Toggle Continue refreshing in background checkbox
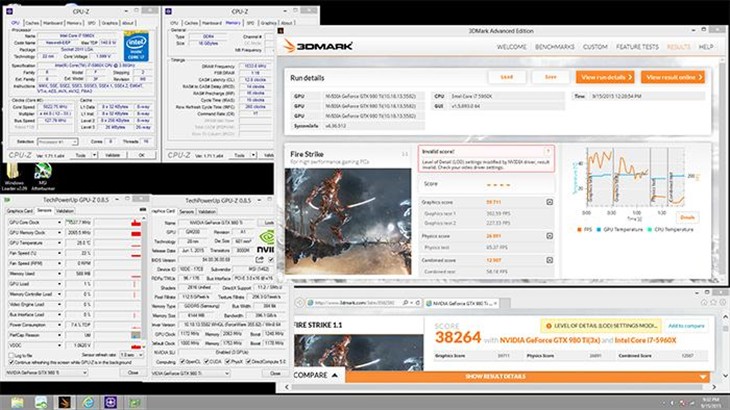The image size is (730, 410). [x=12, y=362]
